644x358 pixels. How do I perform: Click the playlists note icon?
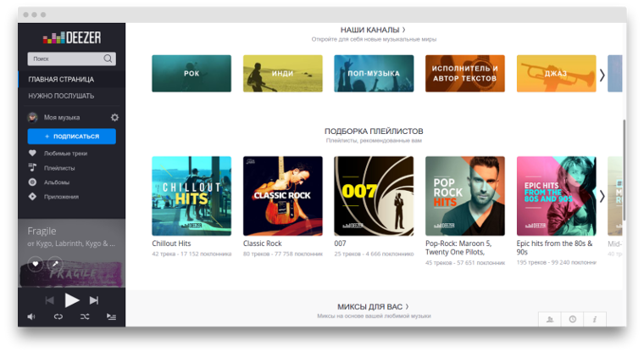point(32,168)
